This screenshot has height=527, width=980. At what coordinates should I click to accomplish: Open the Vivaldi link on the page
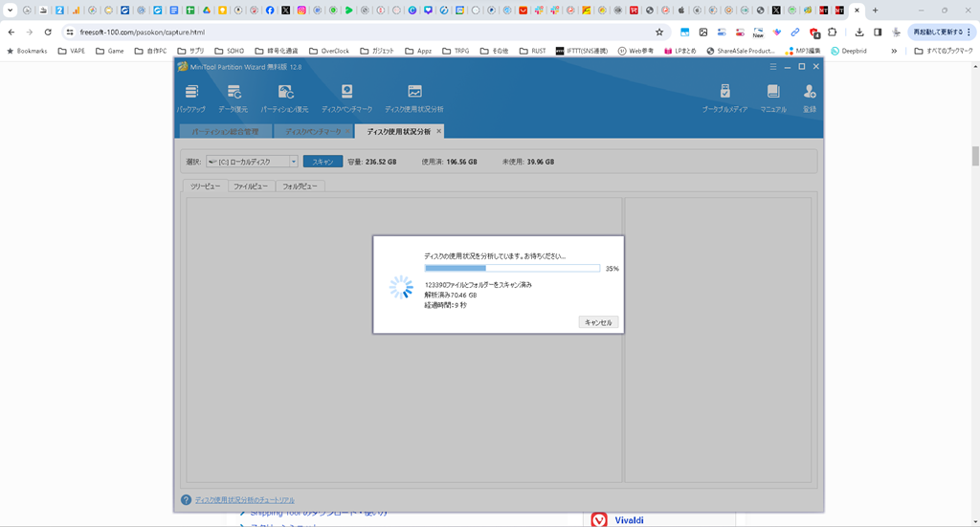(x=629, y=520)
